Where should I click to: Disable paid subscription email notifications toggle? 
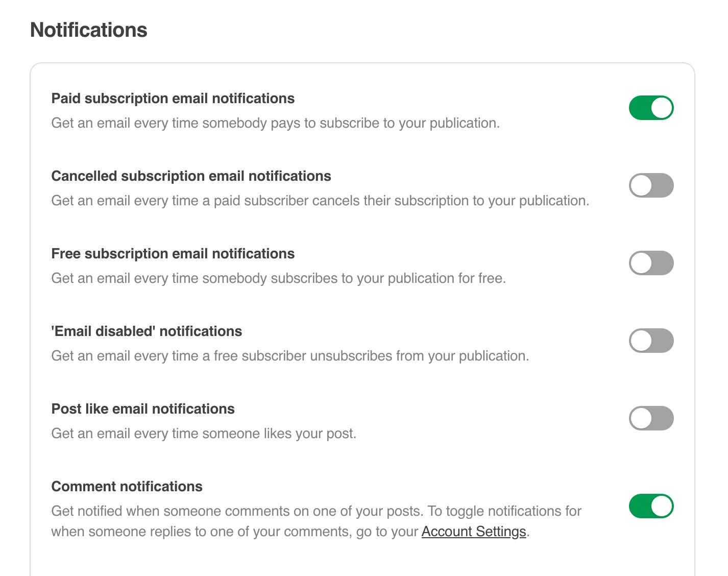point(651,108)
